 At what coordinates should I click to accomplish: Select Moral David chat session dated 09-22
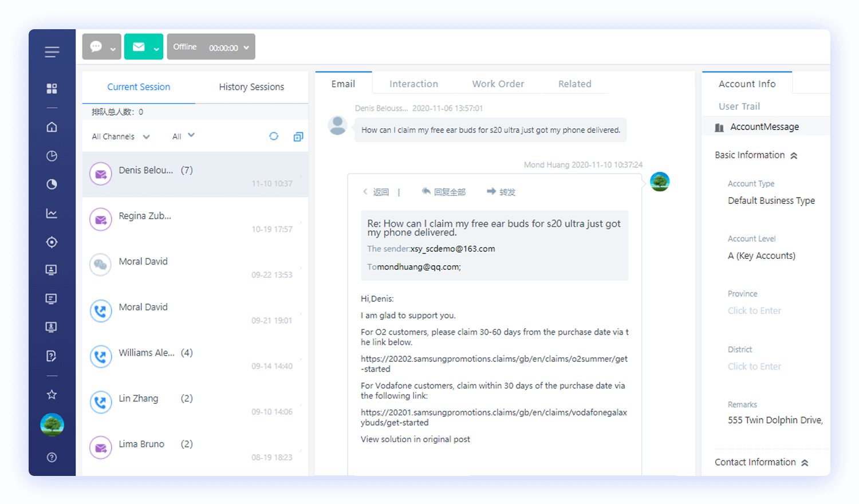click(x=195, y=266)
